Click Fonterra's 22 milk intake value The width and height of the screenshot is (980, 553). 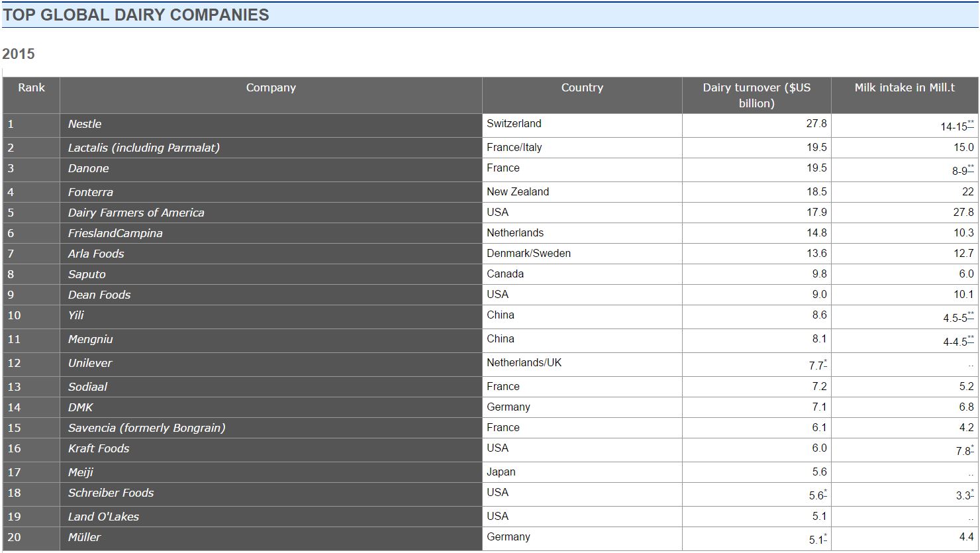click(967, 192)
